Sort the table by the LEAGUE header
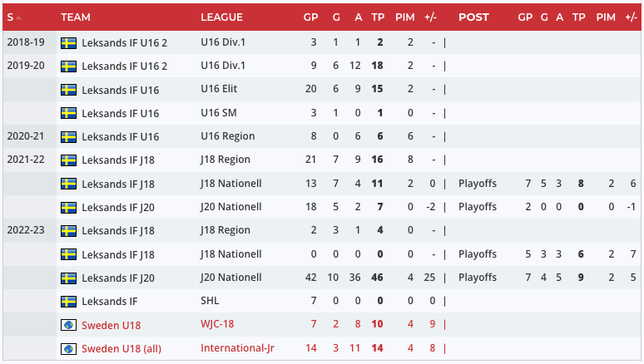644x364 pixels. 221,17
